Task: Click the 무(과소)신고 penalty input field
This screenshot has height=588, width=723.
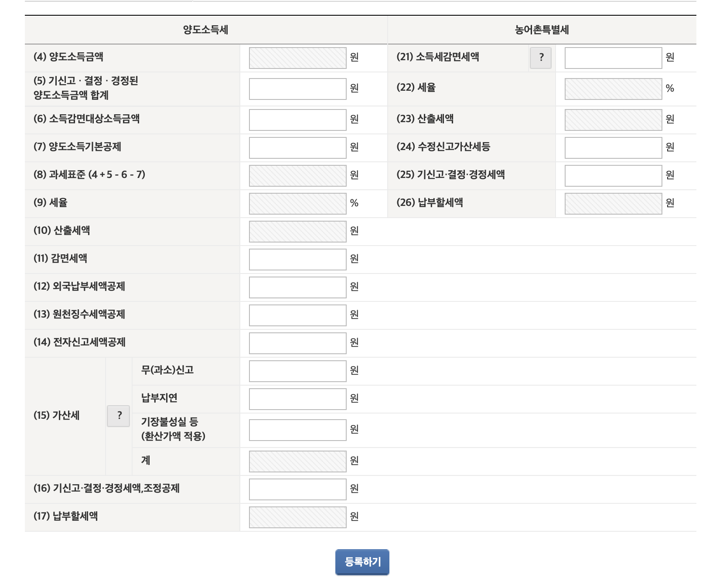Action: [x=297, y=371]
